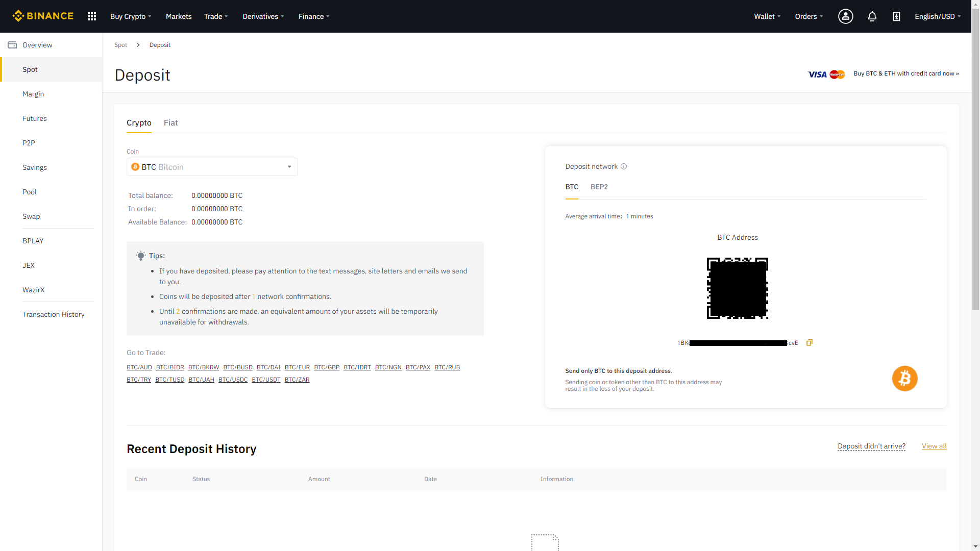Click the orange Bitcoin logo icon
The height and width of the screenshot is (551, 980).
click(904, 379)
